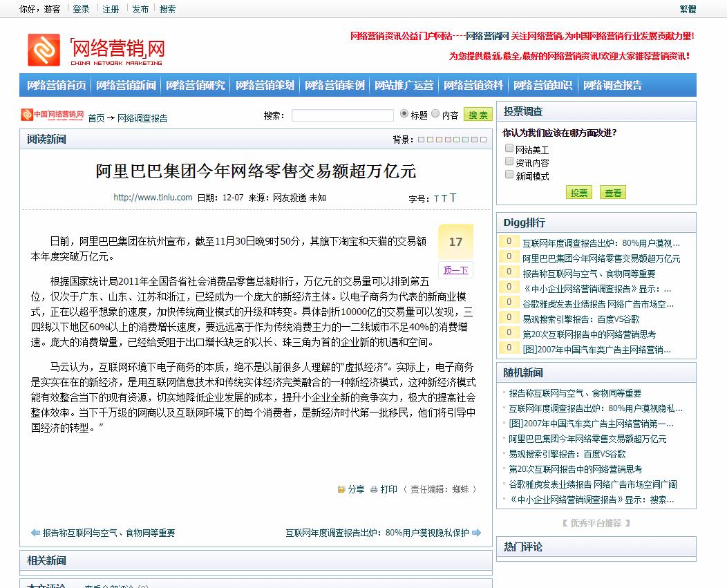Click the 注册 link in top bar
The image size is (727, 588).
(x=111, y=9)
